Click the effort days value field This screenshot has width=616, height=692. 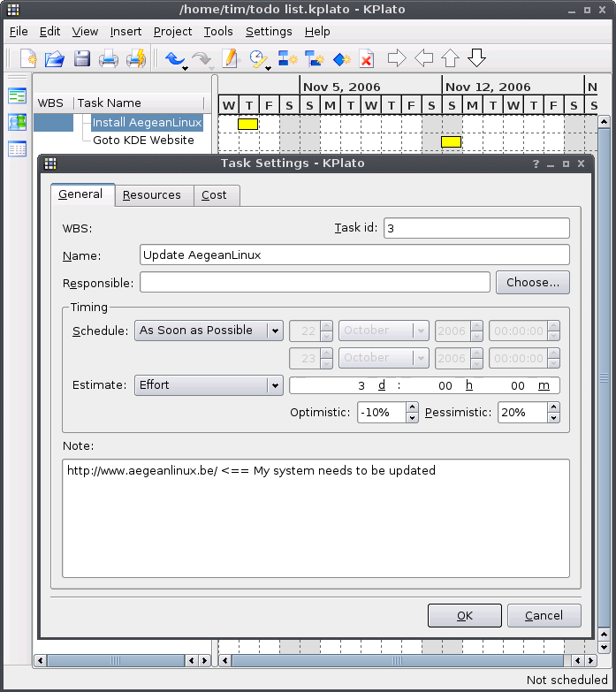coord(361,385)
